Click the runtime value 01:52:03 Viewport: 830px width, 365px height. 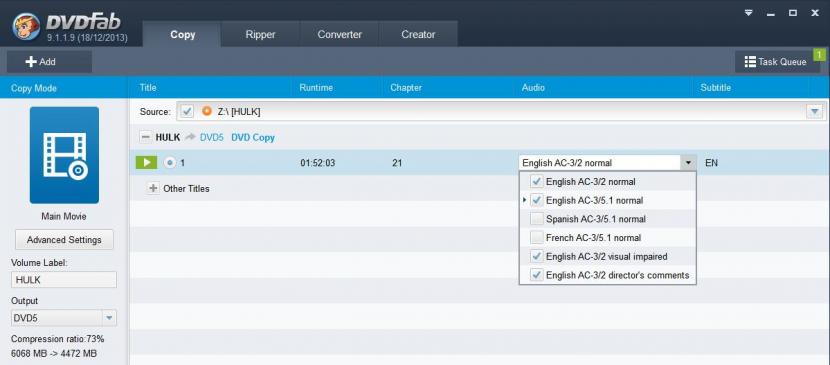tap(318, 163)
